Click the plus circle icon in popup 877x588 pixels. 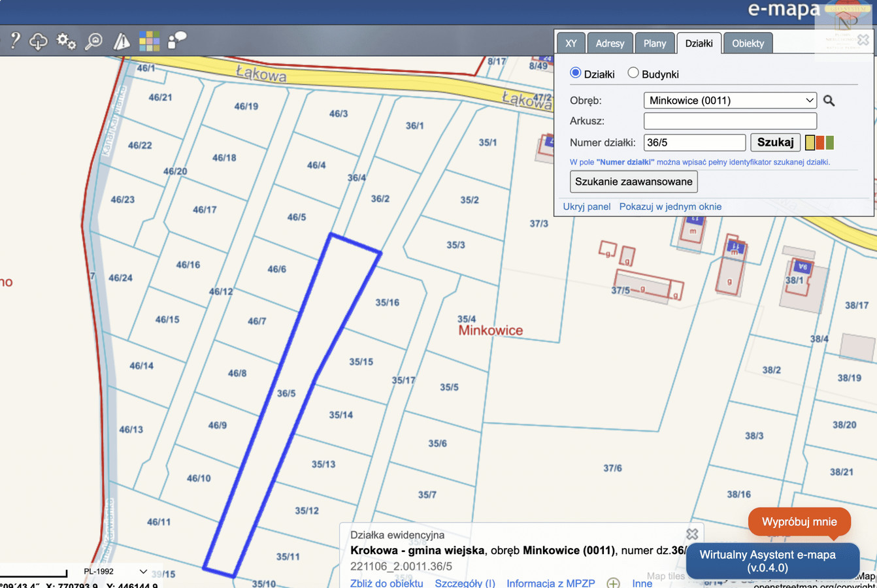coord(613,583)
